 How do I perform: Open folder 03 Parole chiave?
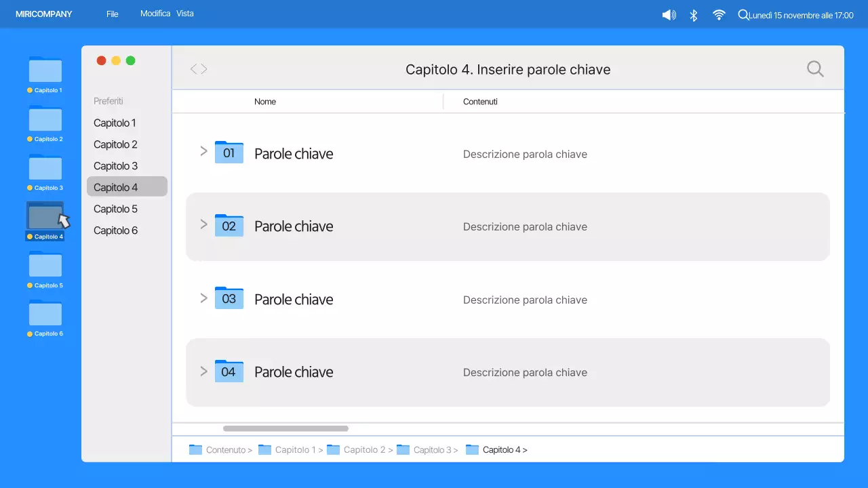[294, 299]
